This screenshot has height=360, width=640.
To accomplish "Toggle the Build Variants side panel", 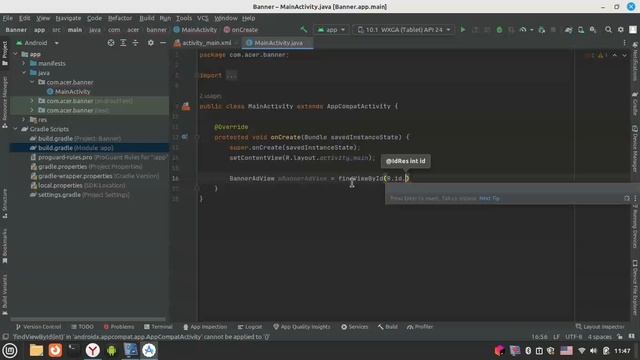I will [4, 295].
